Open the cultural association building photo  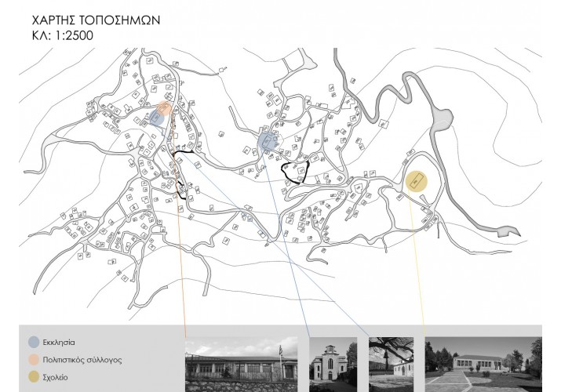point(241,364)
